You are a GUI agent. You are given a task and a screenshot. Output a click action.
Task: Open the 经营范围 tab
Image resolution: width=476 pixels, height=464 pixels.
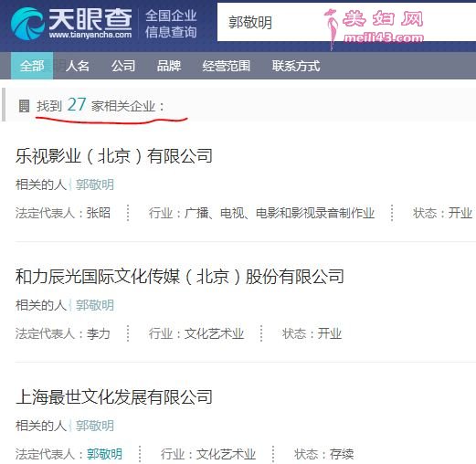click(227, 66)
